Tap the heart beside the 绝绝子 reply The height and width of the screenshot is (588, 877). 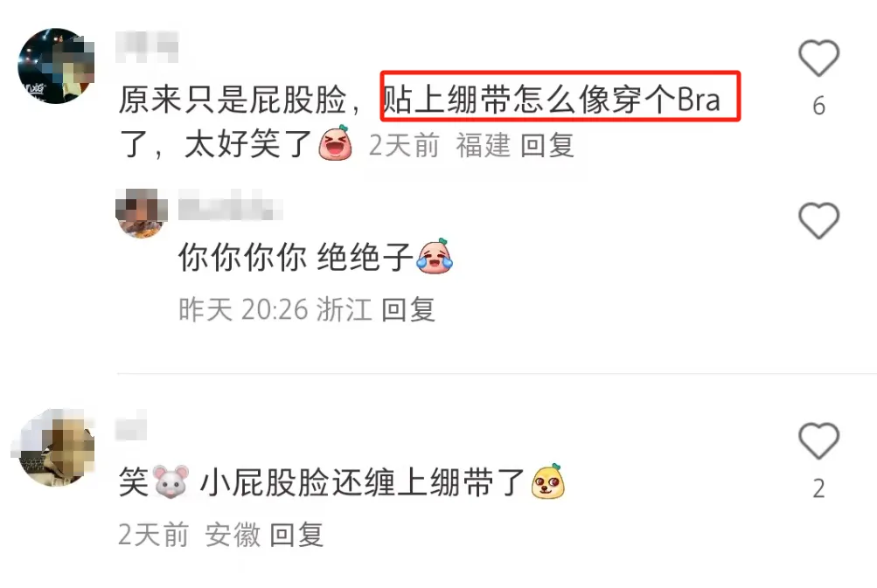tap(818, 221)
